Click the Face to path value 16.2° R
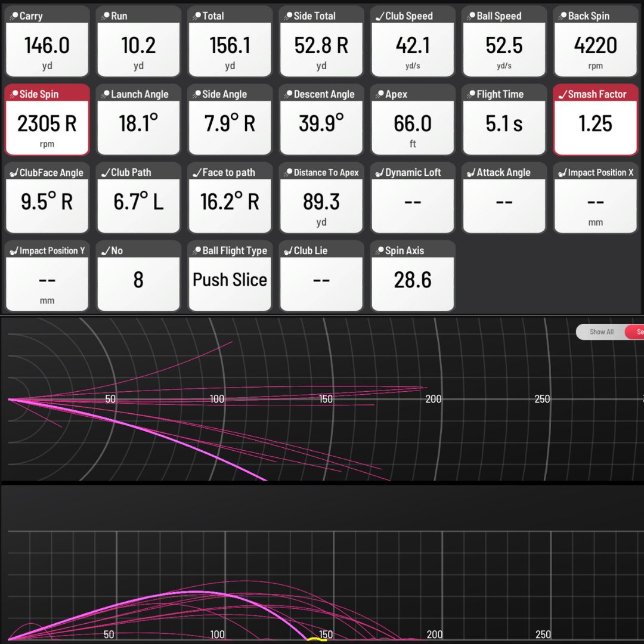644x644 pixels. [x=230, y=202]
